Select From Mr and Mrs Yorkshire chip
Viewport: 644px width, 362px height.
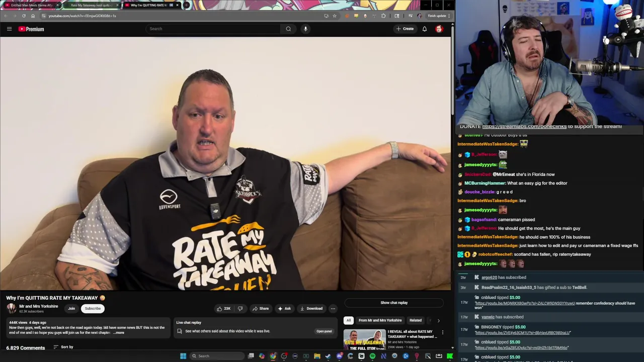(x=380, y=320)
